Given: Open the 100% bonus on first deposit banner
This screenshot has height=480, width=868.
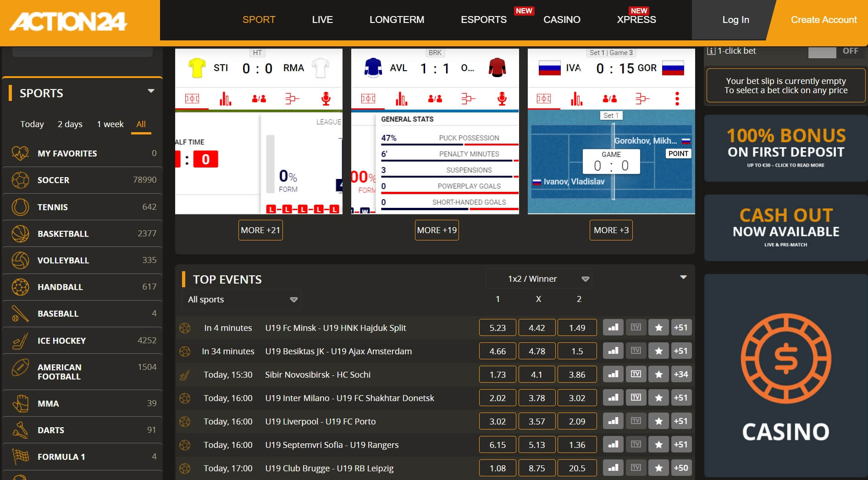Looking at the screenshot, I should 785,148.
